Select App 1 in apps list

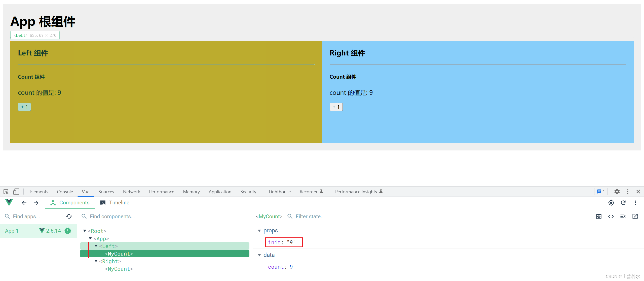pos(38,231)
